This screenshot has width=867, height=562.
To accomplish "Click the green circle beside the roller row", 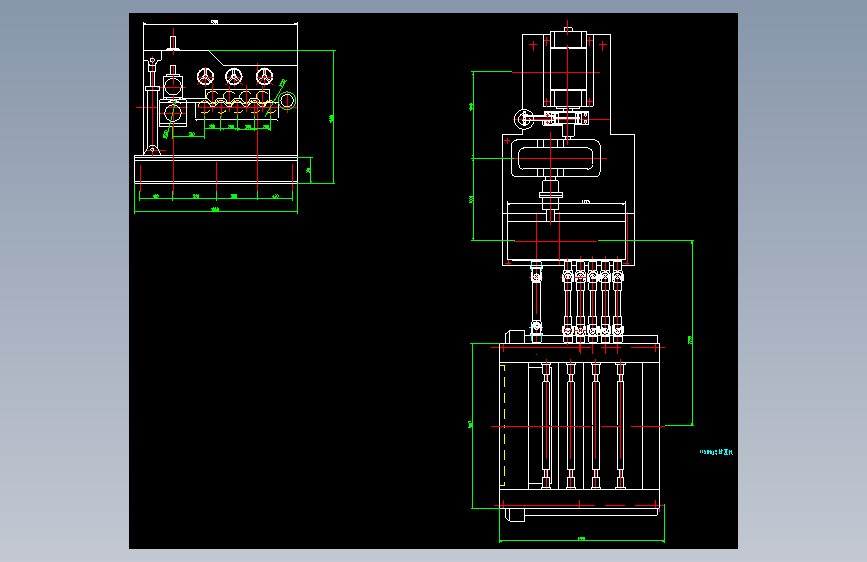I will pos(287,101).
